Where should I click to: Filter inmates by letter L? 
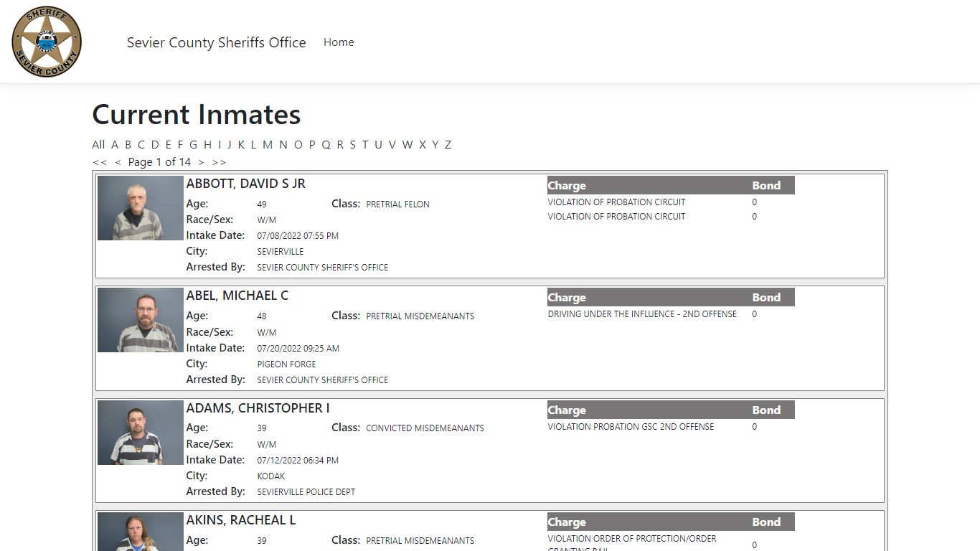pyautogui.click(x=253, y=144)
